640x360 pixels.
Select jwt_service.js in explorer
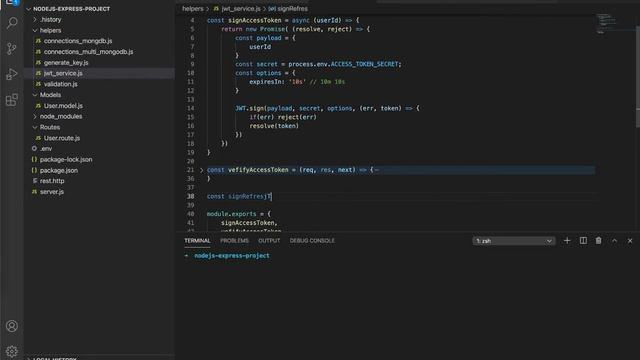(63, 73)
